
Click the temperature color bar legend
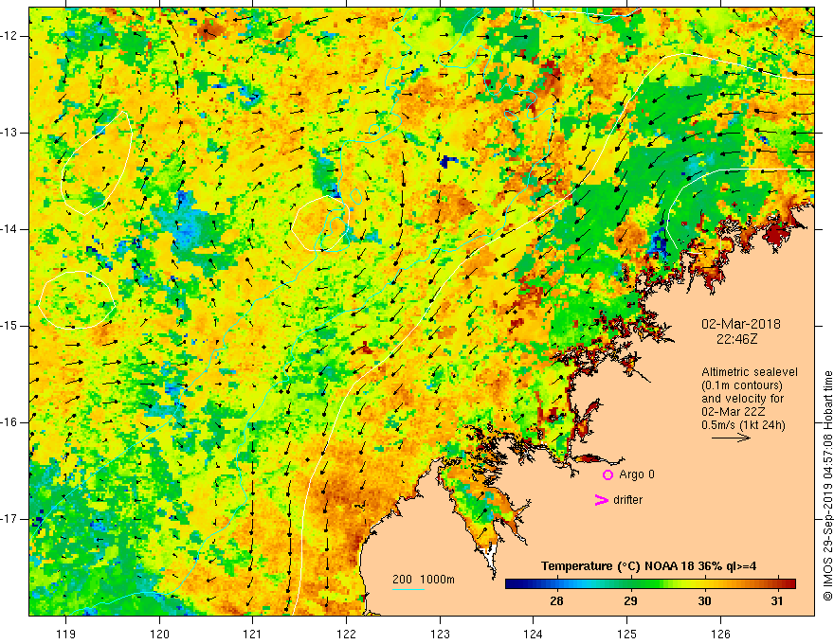click(x=650, y=584)
